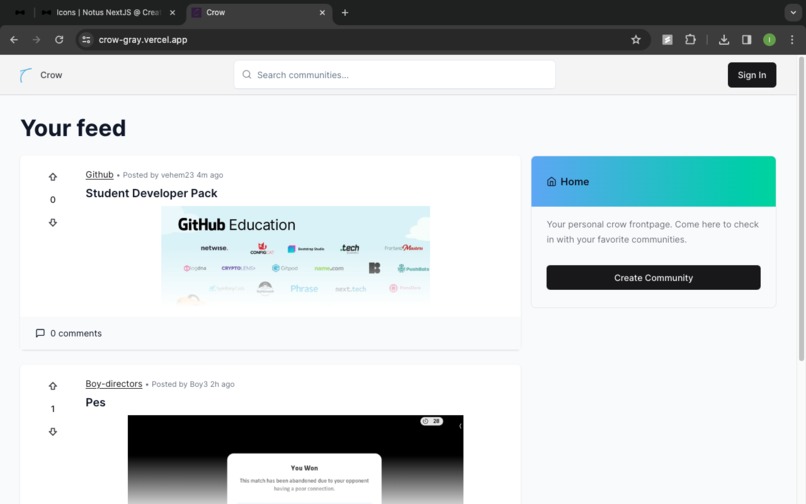
Task: Open the Student Developer Pack post title
Action: coord(151,193)
